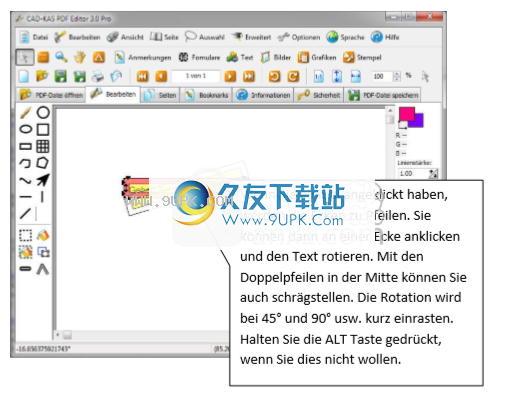Open the Ansicht menu
The width and height of the screenshot is (524, 407).
click(x=125, y=37)
